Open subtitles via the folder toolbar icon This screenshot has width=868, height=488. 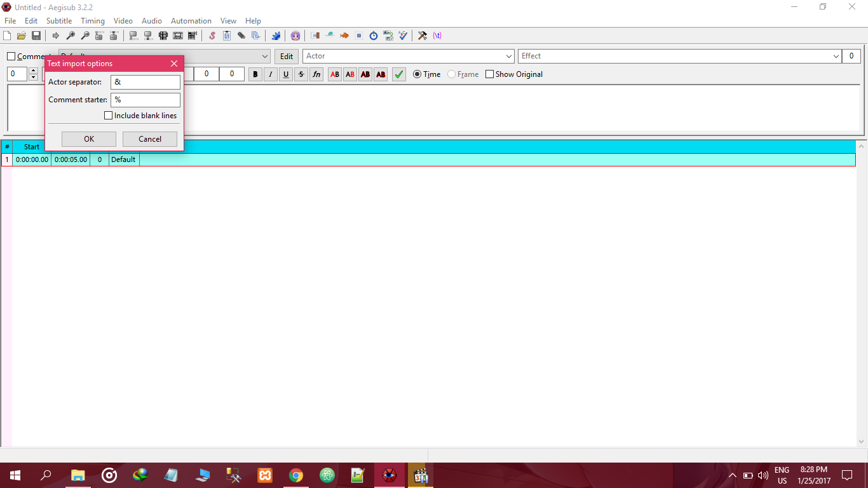(22, 36)
